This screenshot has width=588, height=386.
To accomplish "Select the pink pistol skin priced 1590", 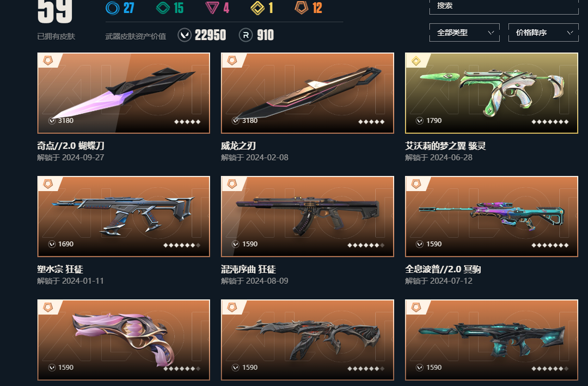I will point(124,340).
